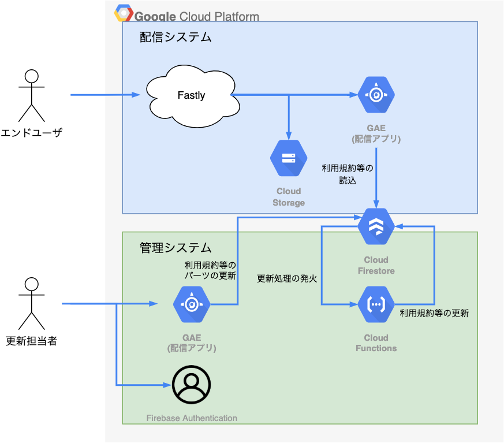Select the Fastly cloud shape
The height and width of the screenshot is (443, 504).
click(193, 96)
